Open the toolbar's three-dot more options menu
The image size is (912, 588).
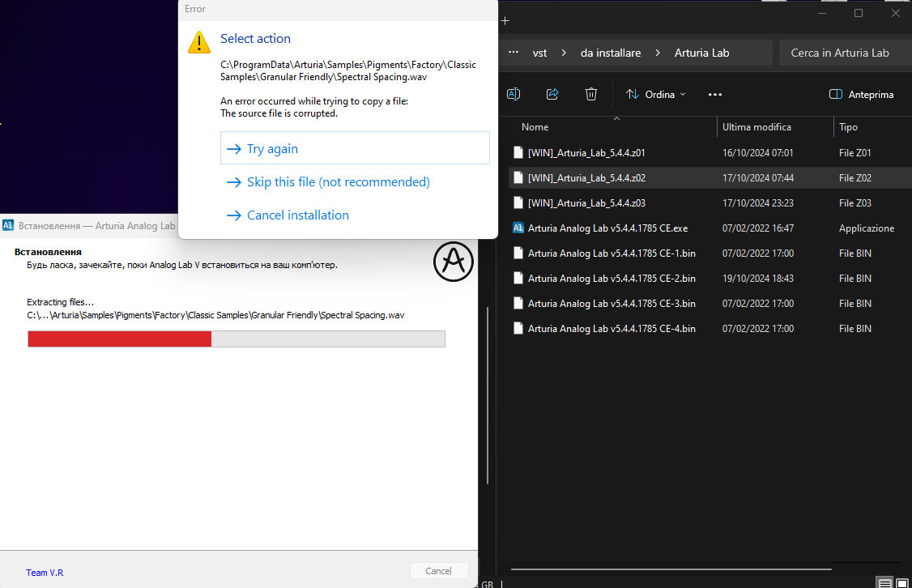[715, 94]
